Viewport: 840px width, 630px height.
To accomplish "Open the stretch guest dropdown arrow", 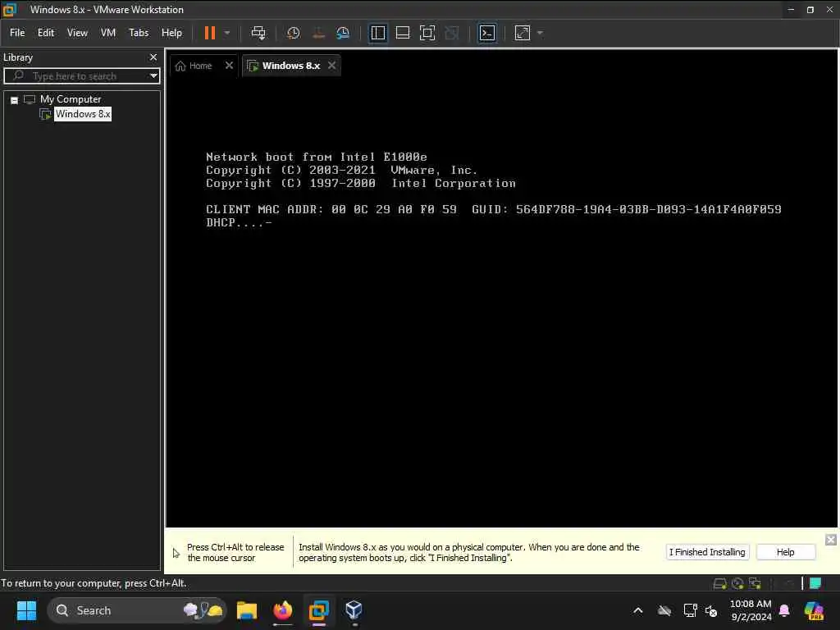I will click(x=540, y=33).
